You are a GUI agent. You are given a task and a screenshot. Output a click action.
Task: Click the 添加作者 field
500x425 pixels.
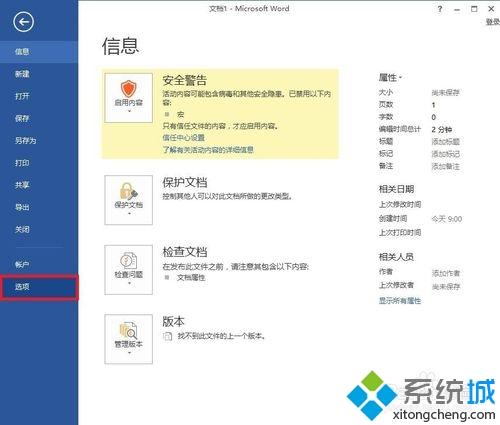pos(446,273)
